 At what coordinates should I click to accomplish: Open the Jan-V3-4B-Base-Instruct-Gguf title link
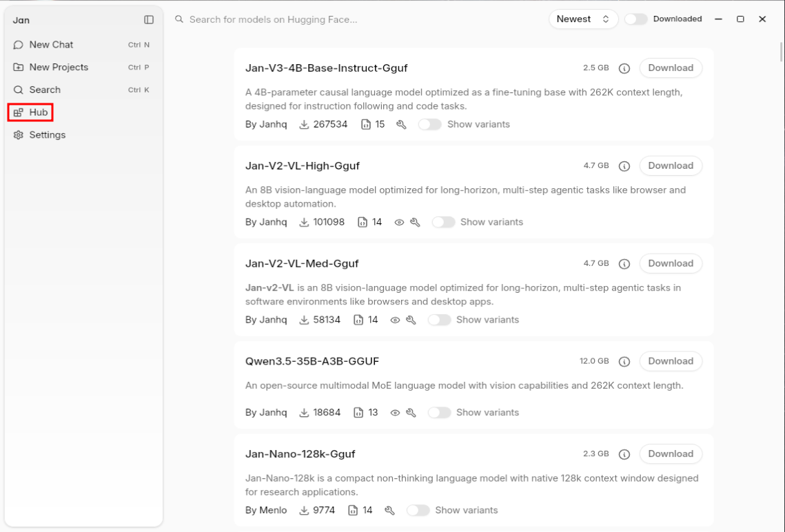(327, 68)
